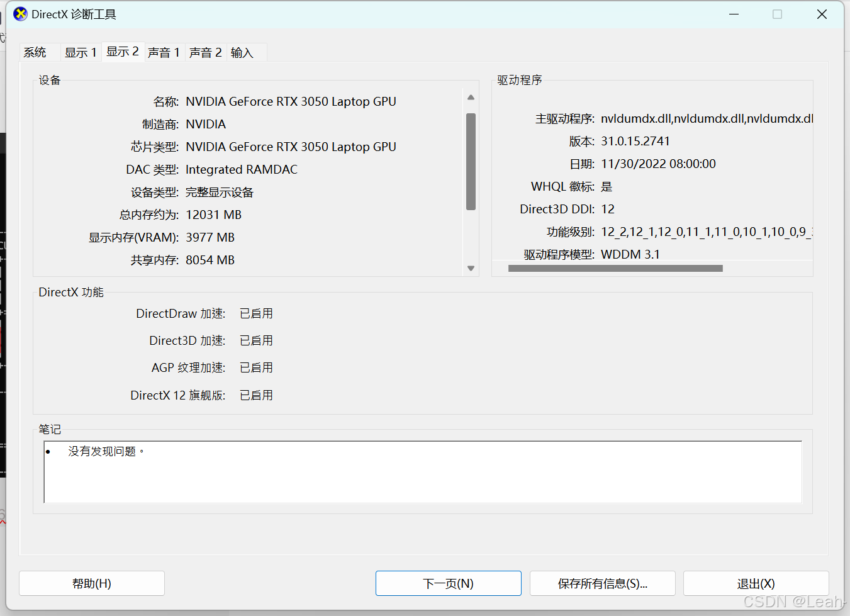Image resolution: width=850 pixels, height=616 pixels.
Task: Click the DAC 类型 label
Action: (x=152, y=169)
